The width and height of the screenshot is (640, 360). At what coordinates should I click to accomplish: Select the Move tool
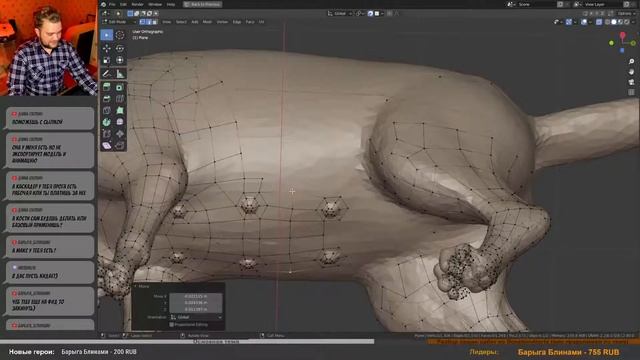(x=107, y=49)
